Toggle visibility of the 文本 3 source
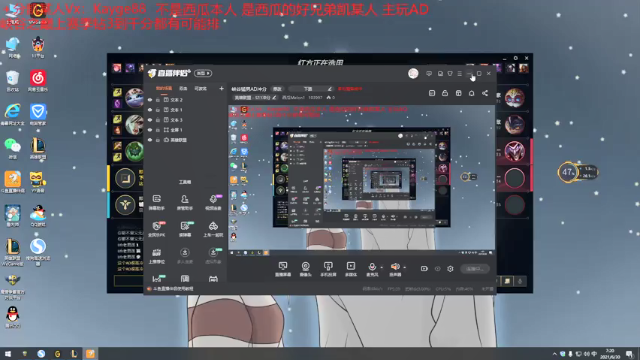The image size is (640, 360). tap(150, 120)
